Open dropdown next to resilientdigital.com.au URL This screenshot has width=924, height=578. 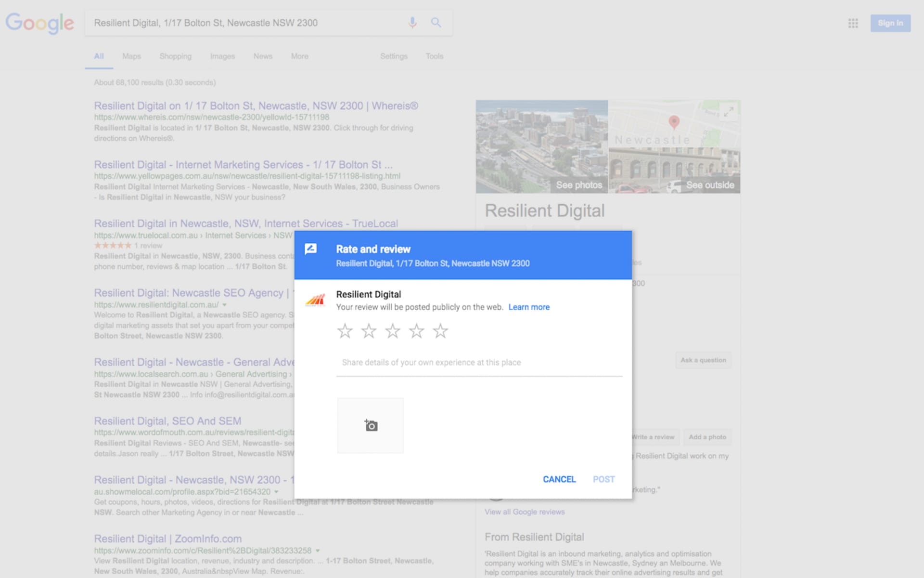[x=224, y=305]
